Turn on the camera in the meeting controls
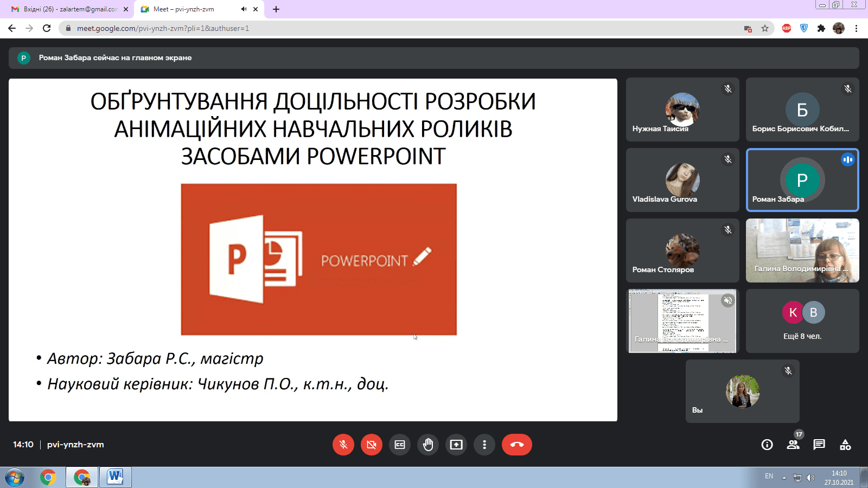This screenshot has width=868, height=488. (x=372, y=445)
